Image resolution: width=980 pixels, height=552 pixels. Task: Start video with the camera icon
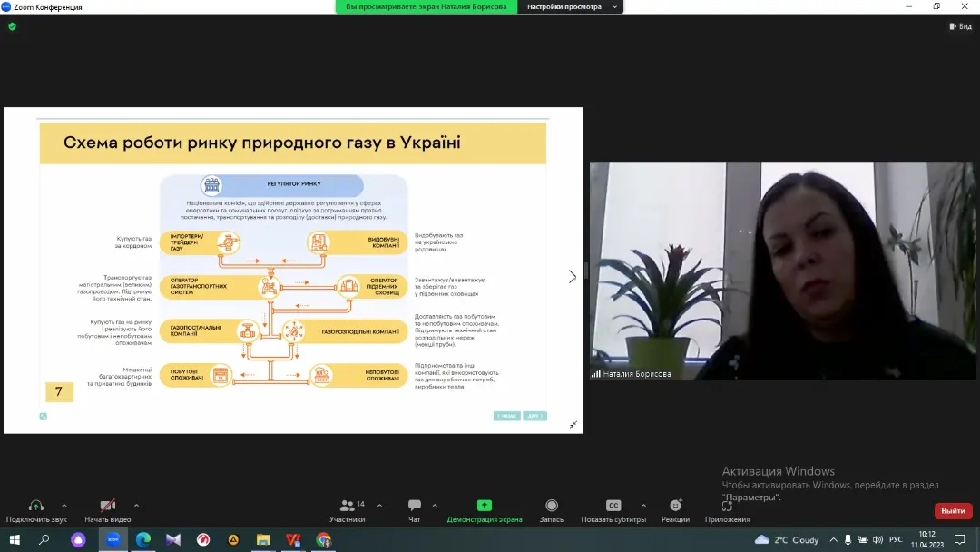pyautogui.click(x=107, y=506)
